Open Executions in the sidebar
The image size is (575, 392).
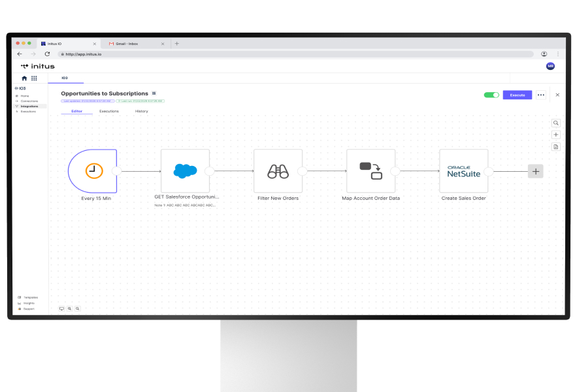28,112
